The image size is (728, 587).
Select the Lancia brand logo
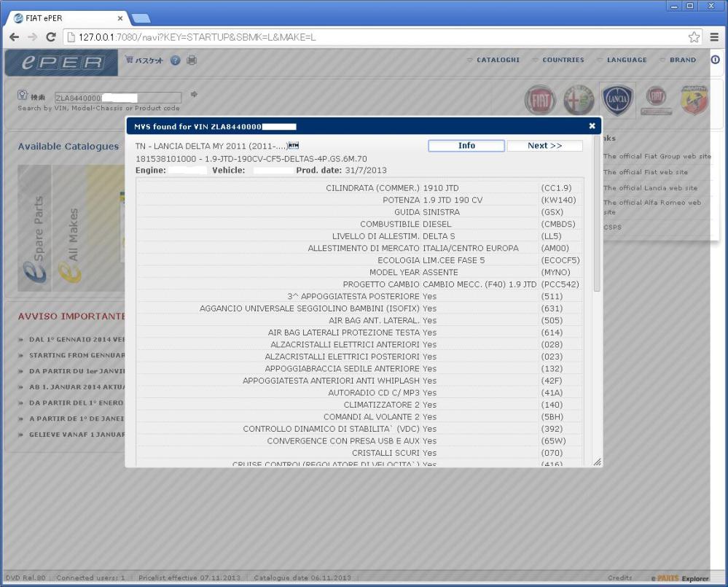point(617,99)
